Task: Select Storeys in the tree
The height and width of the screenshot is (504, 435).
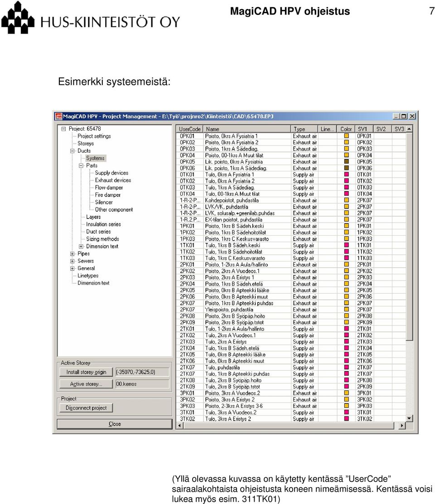Action: point(86,143)
